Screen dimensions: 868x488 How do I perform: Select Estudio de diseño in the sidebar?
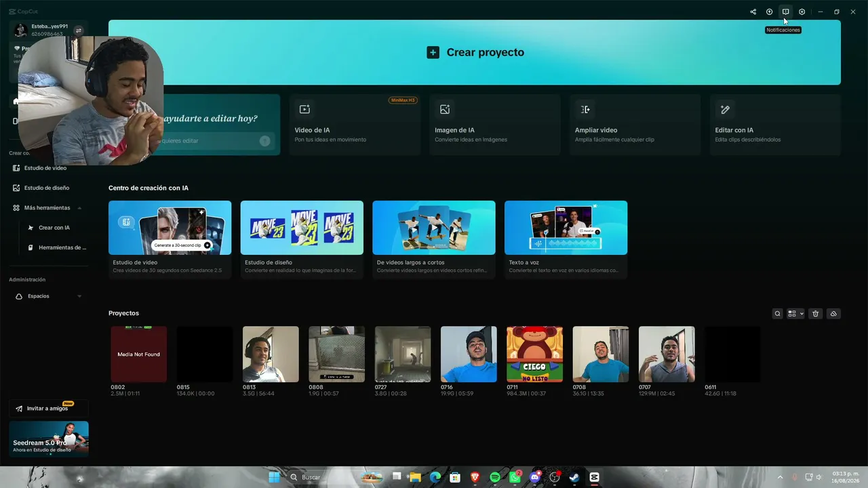pos(48,188)
